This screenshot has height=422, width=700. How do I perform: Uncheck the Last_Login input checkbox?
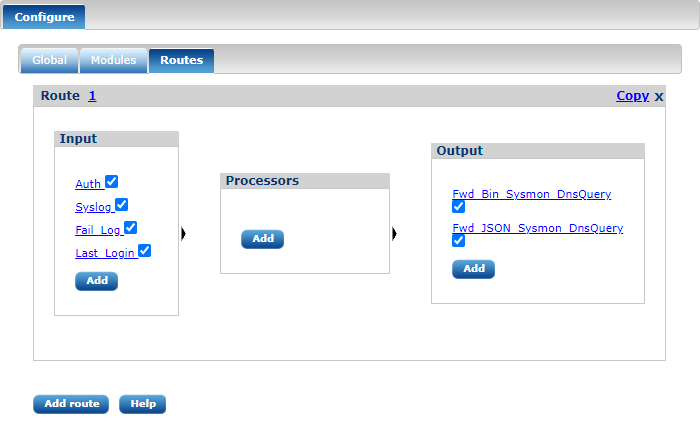(144, 251)
